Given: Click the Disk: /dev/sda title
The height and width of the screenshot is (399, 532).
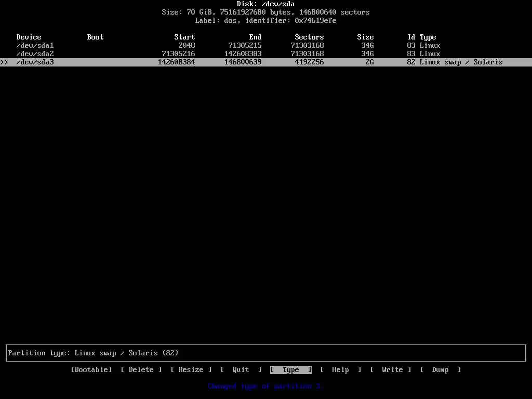Looking at the screenshot, I should [265, 4].
